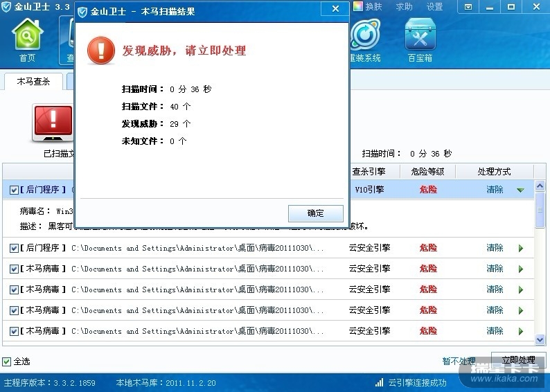This screenshot has width=550, height=392.
Task: Uncheck the third 木马病毒 row checkbox
Action: (x=14, y=310)
